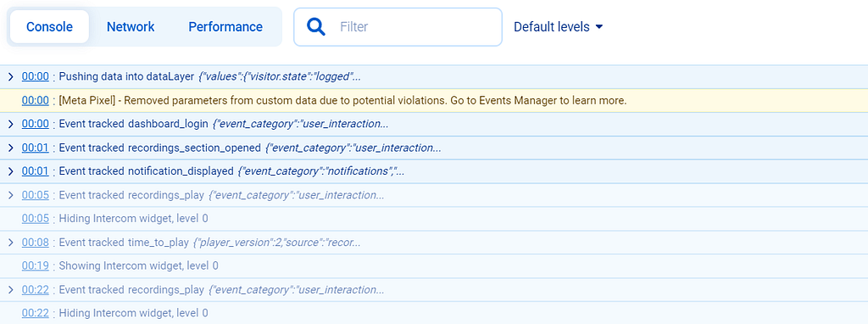Select the Meta Pixel warning message row
This screenshot has height=324, width=868.
(x=434, y=101)
